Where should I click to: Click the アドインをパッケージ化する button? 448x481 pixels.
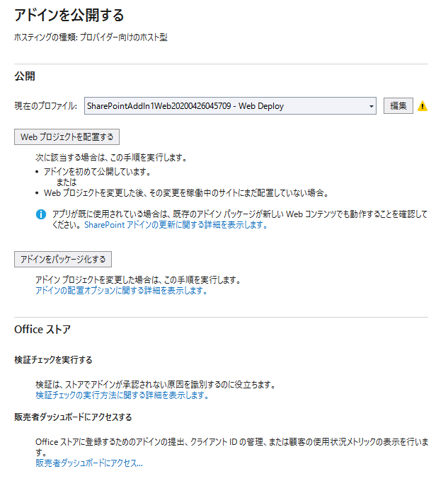(63, 259)
